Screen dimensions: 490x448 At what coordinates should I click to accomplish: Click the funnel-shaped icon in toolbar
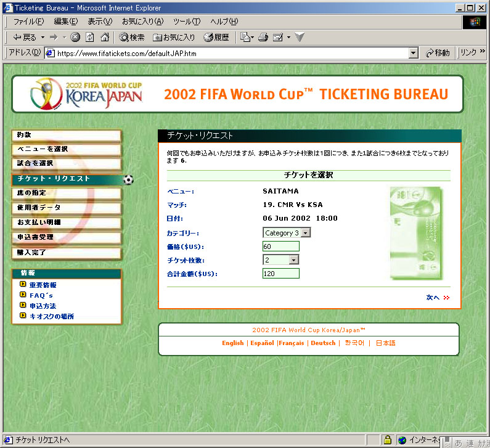[300, 37]
